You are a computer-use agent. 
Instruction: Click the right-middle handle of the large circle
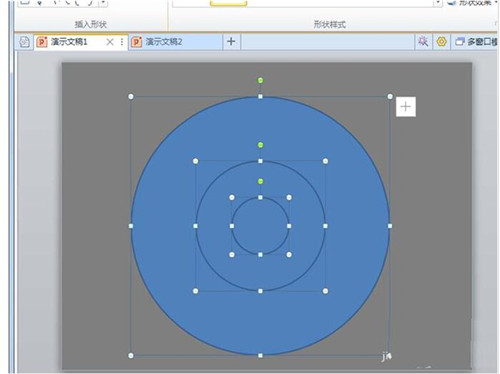point(390,226)
